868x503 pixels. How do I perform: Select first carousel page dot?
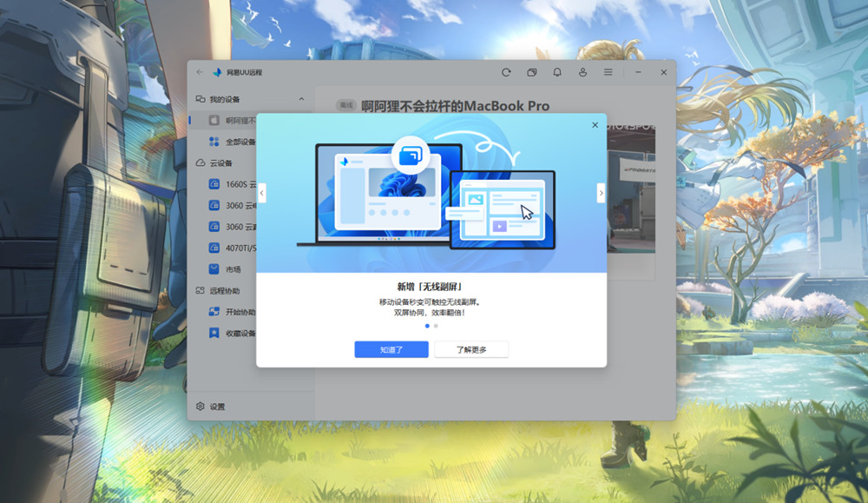click(x=427, y=326)
